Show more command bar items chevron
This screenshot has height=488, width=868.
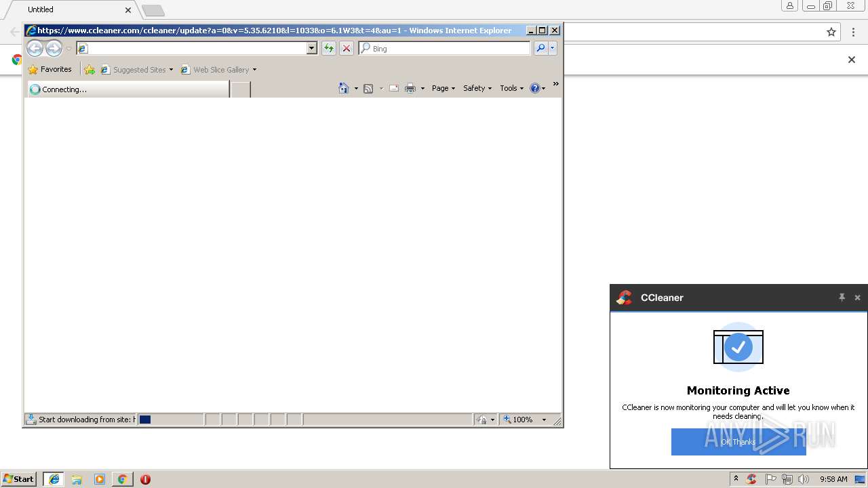click(555, 84)
